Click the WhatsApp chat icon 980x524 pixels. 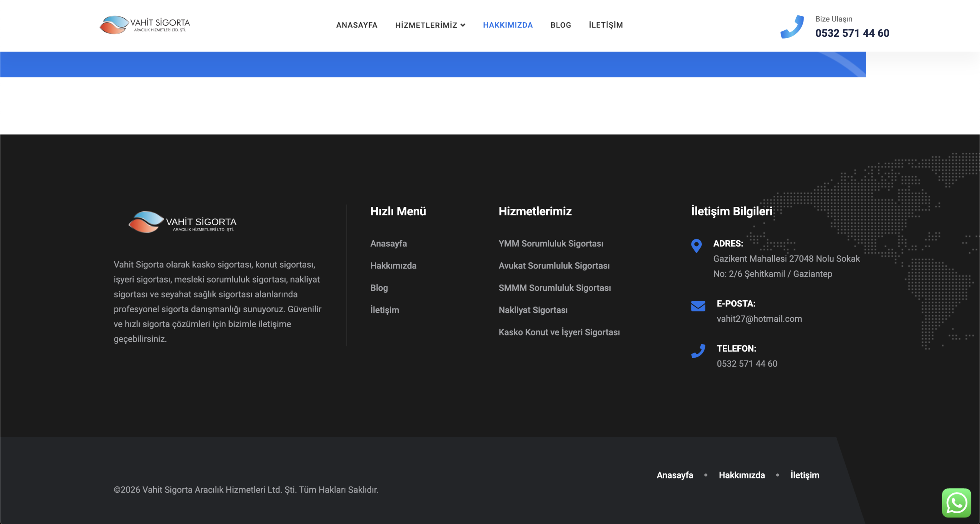coord(956,503)
